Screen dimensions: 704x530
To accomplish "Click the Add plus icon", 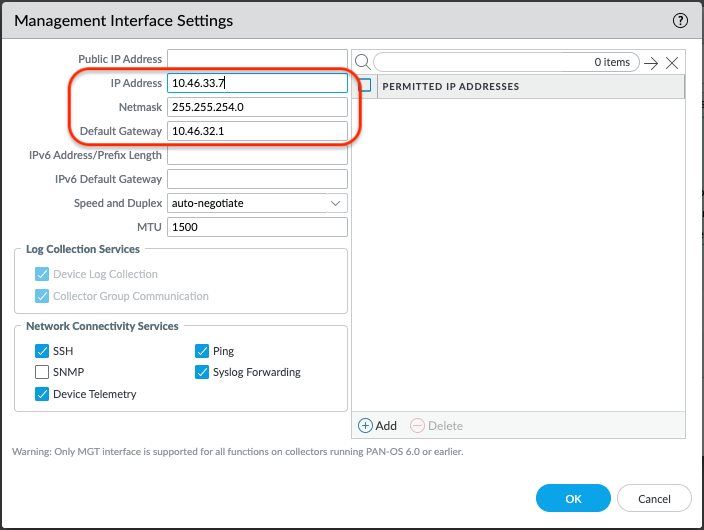I will tap(365, 426).
